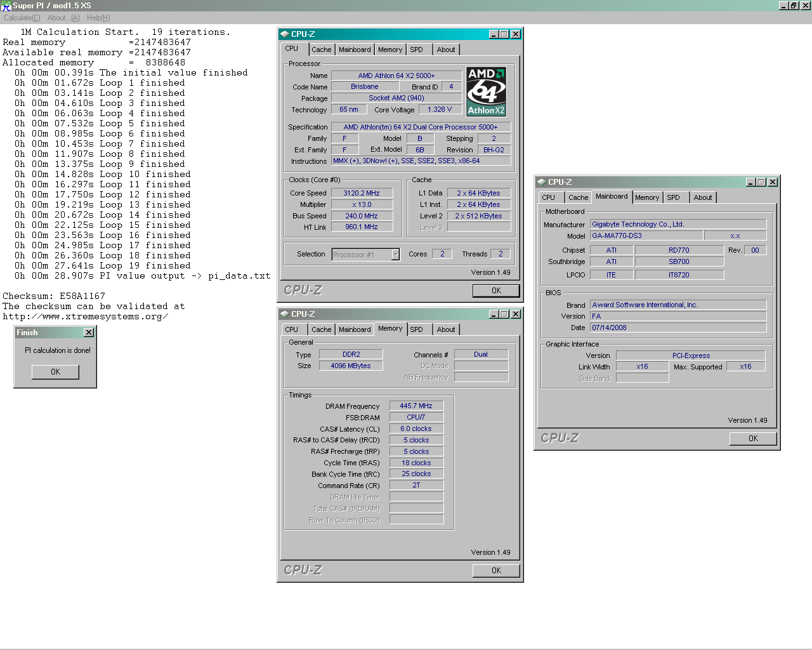The width and height of the screenshot is (812, 650).
Task: Click the processor Name field AMD Athlon 64 X2 5000+
Action: pos(396,76)
